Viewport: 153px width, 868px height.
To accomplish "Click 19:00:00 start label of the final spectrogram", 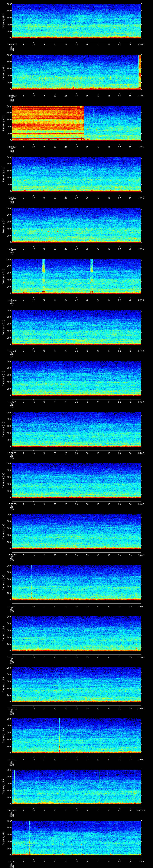I will [x=12, y=861].
